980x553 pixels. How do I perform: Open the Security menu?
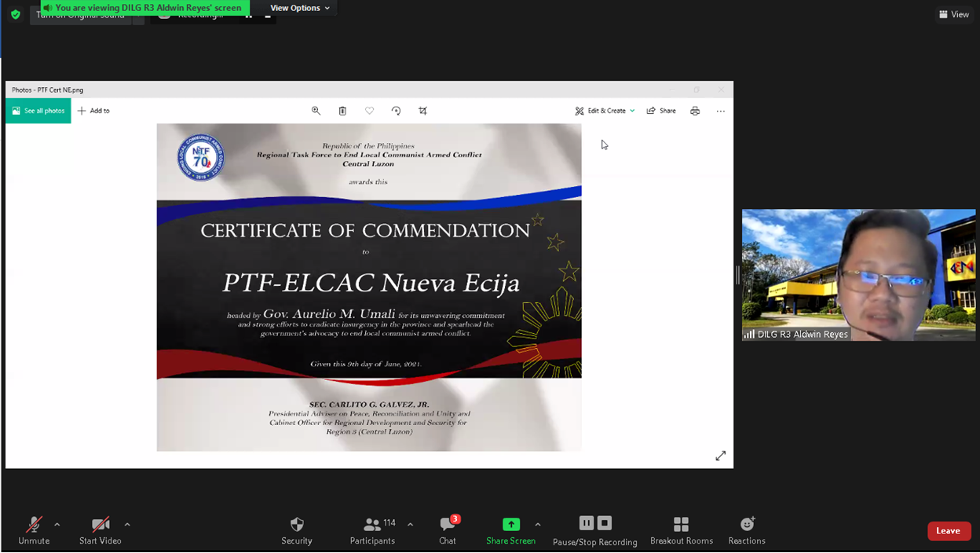tap(297, 530)
